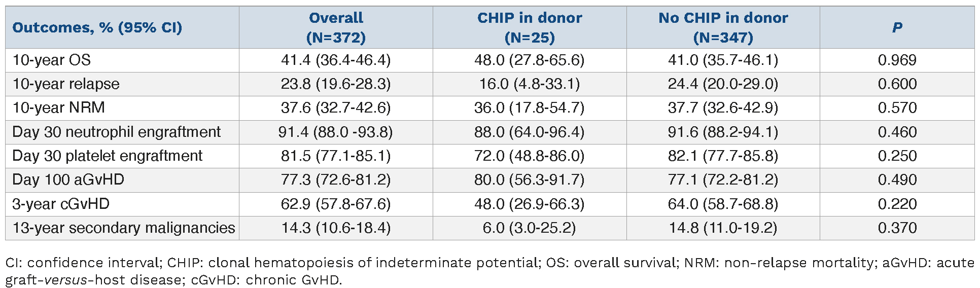Select the Day 30 platelet engraftment label
The image size is (980, 288).
(x=108, y=156)
